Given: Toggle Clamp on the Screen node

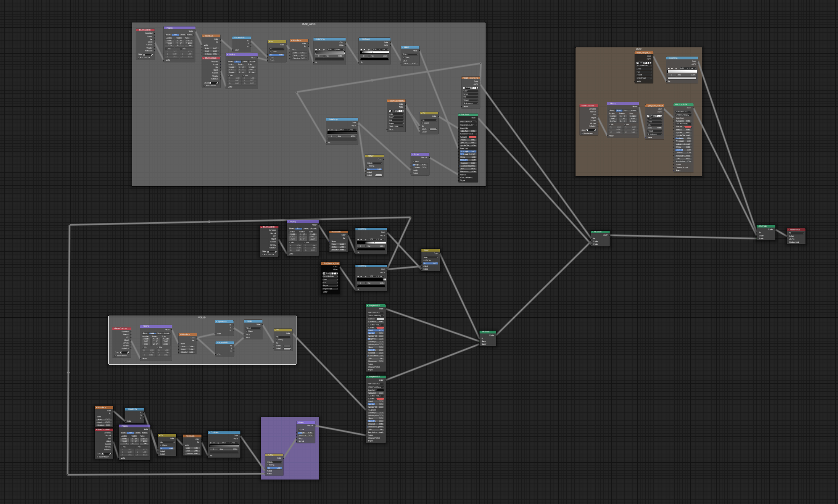Looking at the screenshot, I should (x=424, y=260).
